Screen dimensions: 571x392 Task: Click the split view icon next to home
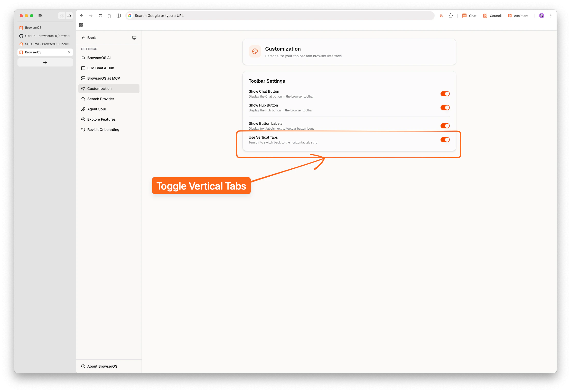[x=118, y=16]
